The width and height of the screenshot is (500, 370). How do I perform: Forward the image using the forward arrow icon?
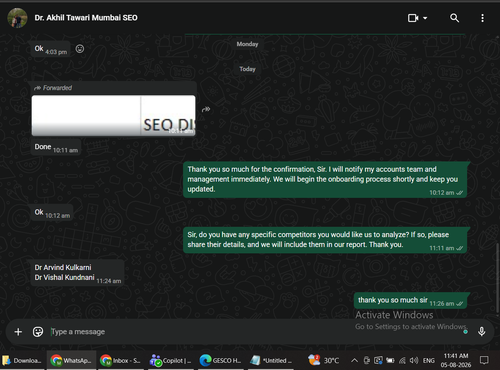[x=206, y=109]
